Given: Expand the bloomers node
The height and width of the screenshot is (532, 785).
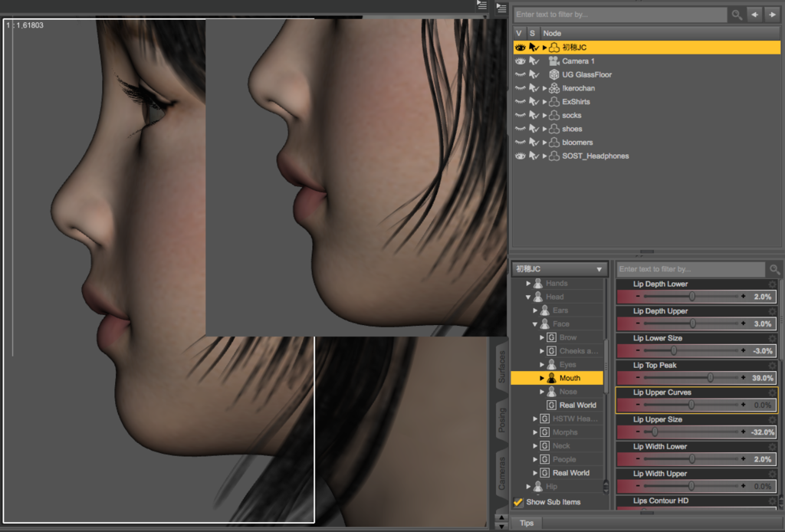Looking at the screenshot, I should pos(545,142).
